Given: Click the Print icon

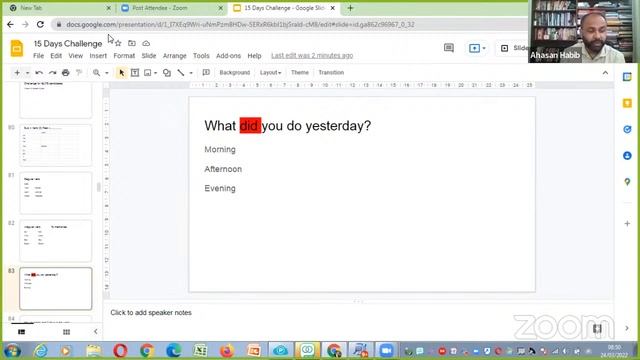Looking at the screenshot, I should pos(65,73).
